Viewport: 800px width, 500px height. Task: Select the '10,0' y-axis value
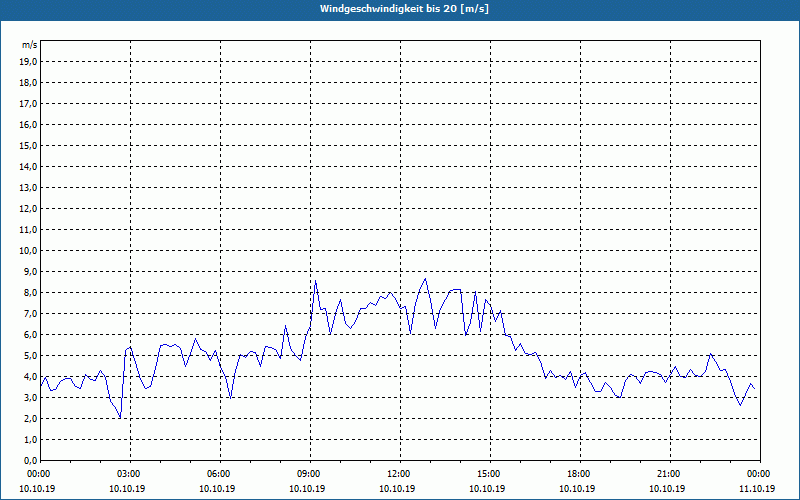(x=28, y=251)
